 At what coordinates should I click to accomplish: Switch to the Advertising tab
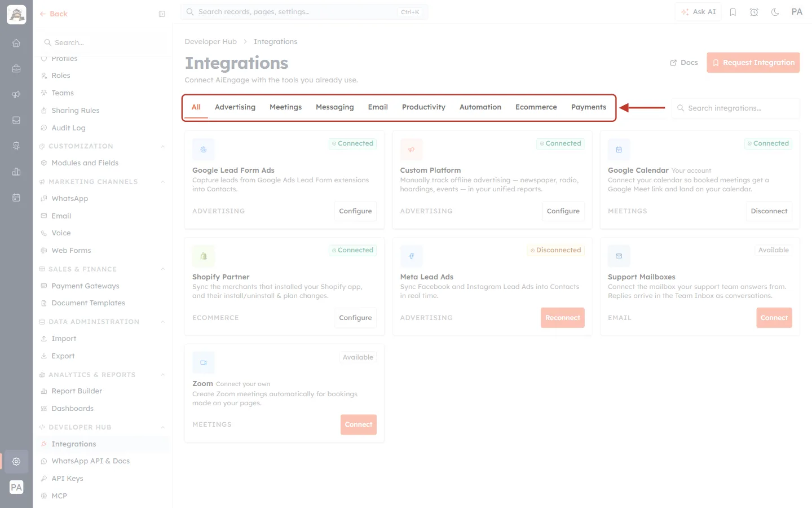(235, 107)
